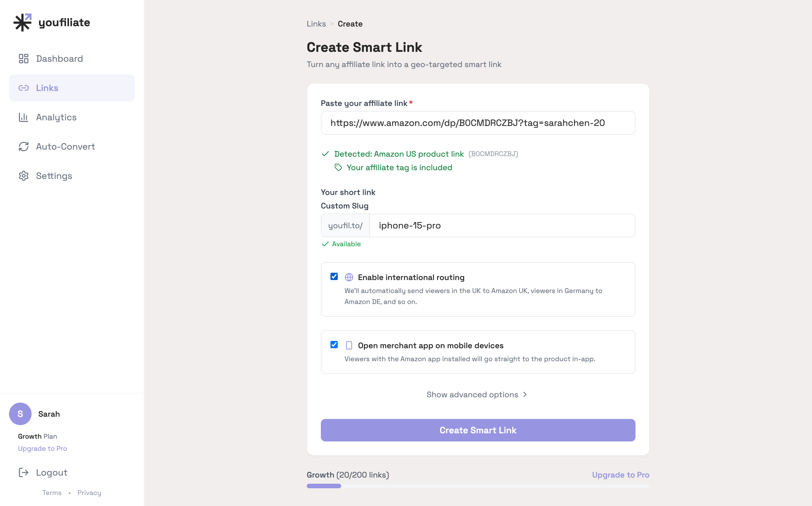Click 'Growth (20/200 links)' text
This screenshot has height=506, width=812.
tap(348, 475)
